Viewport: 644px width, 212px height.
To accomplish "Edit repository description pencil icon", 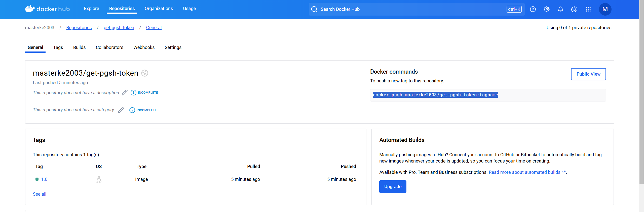I will 125,93.
